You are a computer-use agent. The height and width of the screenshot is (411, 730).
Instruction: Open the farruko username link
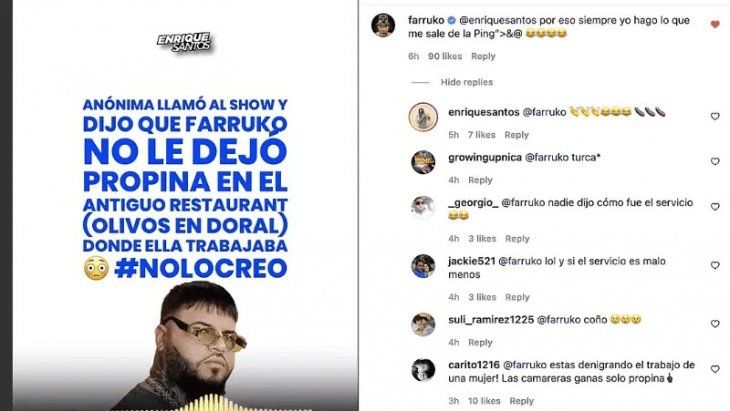[x=426, y=20]
